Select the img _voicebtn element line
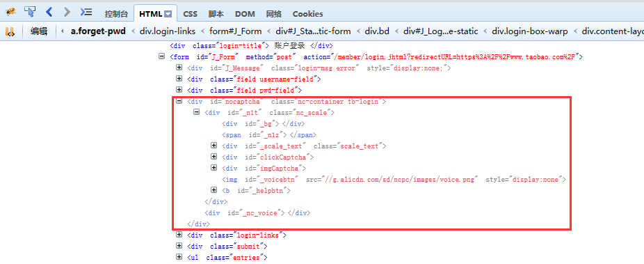The image size is (644, 264). point(394,179)
